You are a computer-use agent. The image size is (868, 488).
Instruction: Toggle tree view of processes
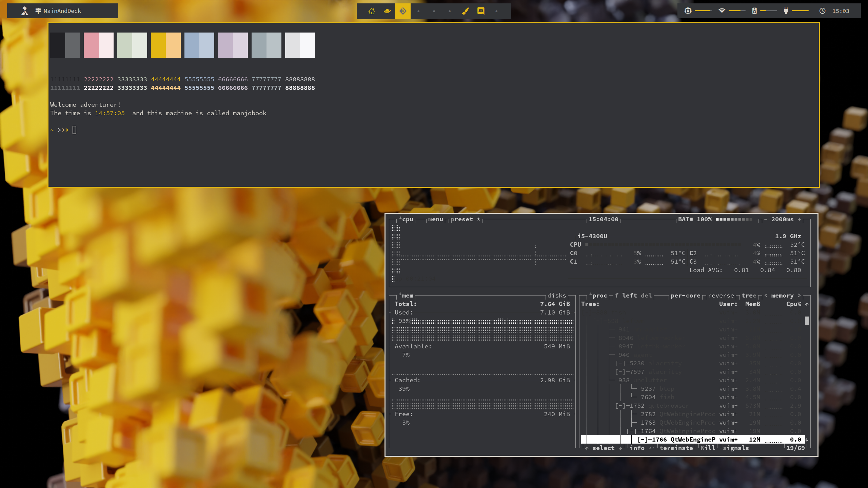(x=749, y=296)
